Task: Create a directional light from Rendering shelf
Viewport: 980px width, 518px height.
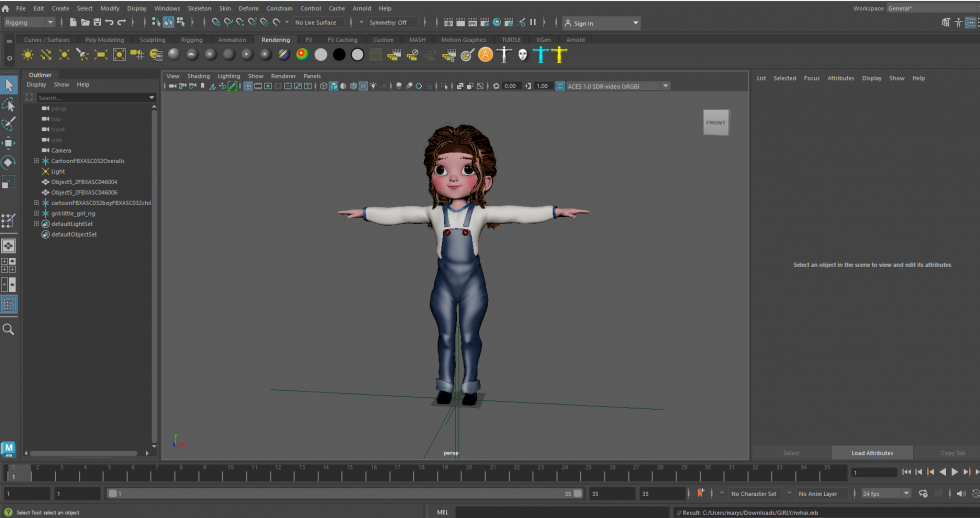Action: (46, 55)
